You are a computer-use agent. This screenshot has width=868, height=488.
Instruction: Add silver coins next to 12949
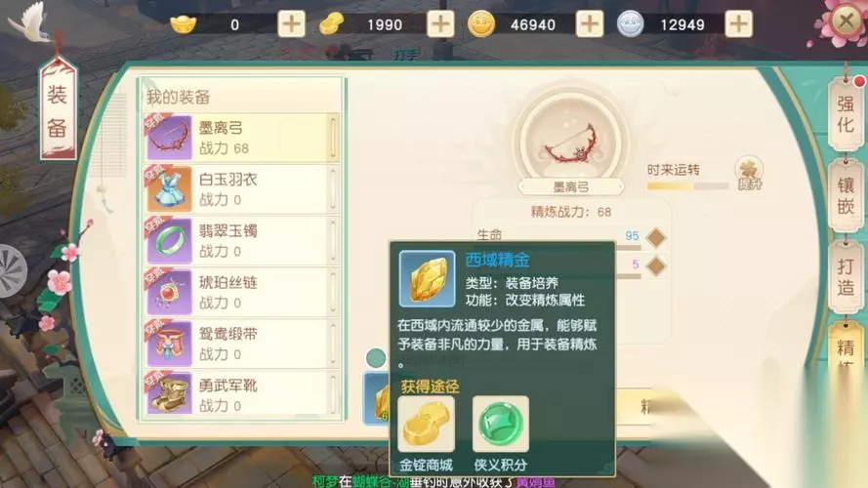pyautogui.click(x=738, y=24)
